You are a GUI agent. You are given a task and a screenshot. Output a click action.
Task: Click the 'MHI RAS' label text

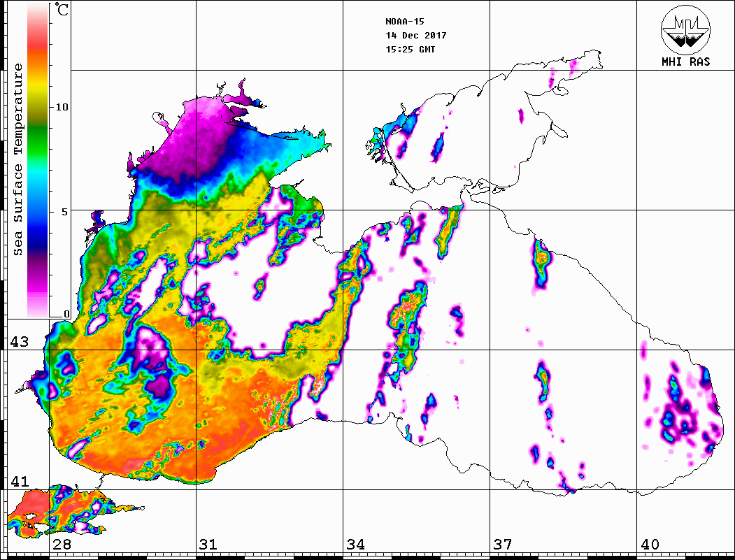click(686, 62)
